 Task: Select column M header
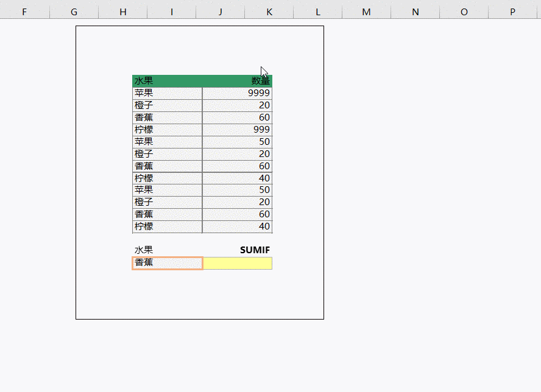(x=366, y=12)
